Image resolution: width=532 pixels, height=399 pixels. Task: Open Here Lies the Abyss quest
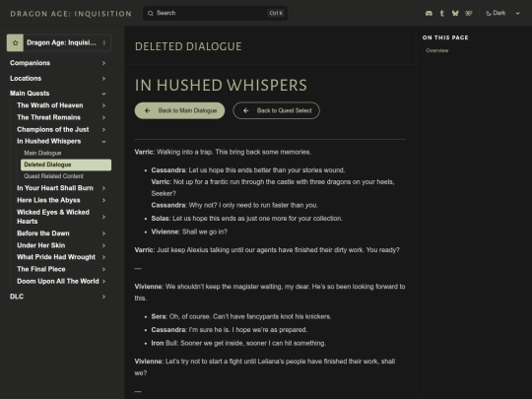coord(48,200)
